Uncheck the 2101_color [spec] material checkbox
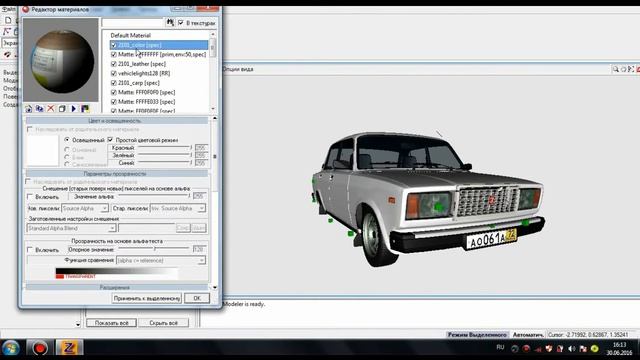 (114, 45)
